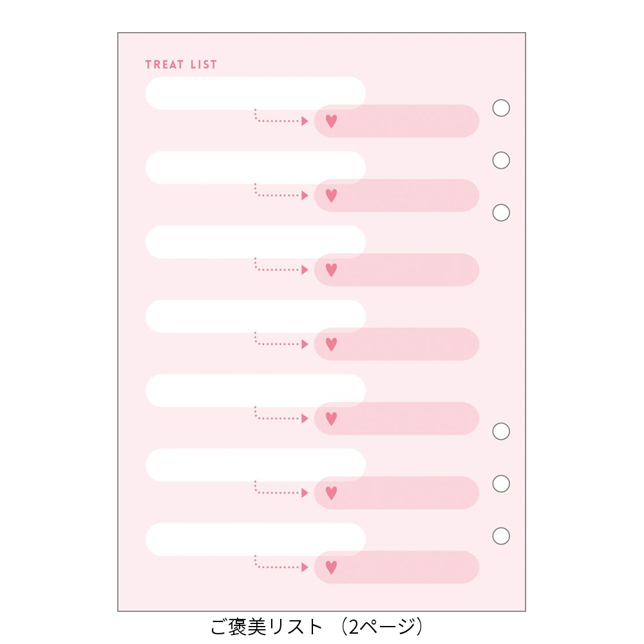This screenshot has height=644, width=644.
Task: Click the fourth white entry field
Action: (256, 316)
